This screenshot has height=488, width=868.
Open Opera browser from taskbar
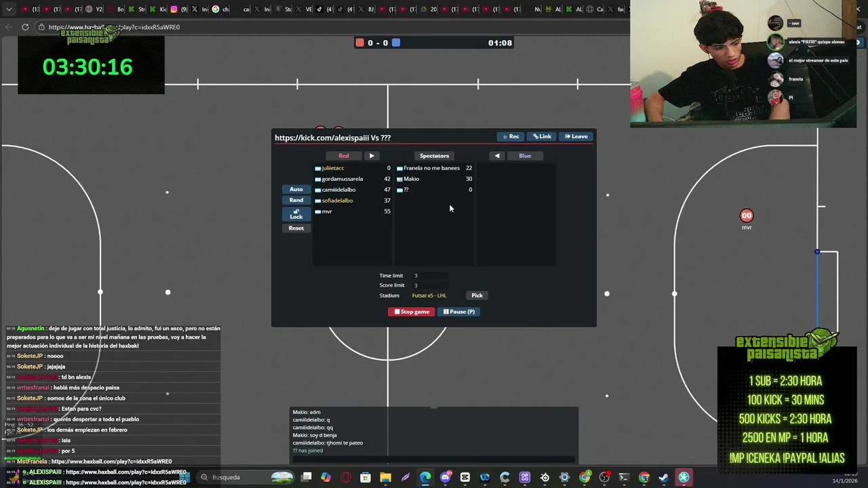click(346, 477)
